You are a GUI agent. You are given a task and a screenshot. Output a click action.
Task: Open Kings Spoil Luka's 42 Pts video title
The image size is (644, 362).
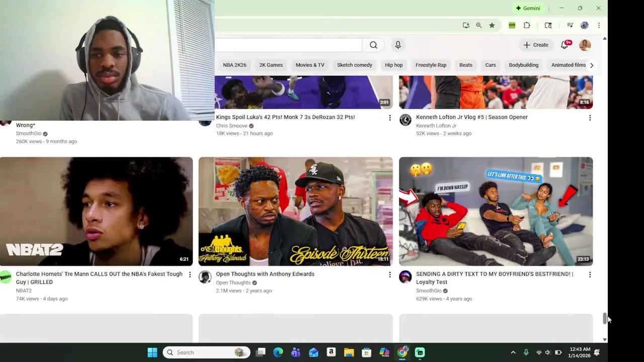coord(285,117)
